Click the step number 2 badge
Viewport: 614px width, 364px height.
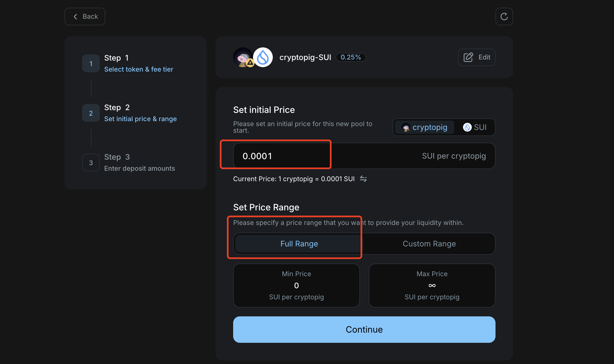[91, 113]
